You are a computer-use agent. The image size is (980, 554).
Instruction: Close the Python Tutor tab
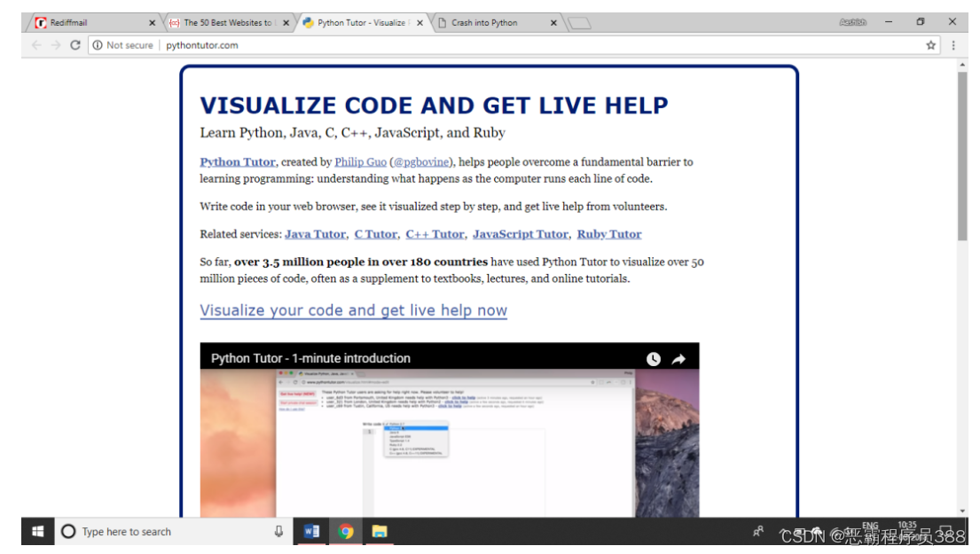pos(420,22)
